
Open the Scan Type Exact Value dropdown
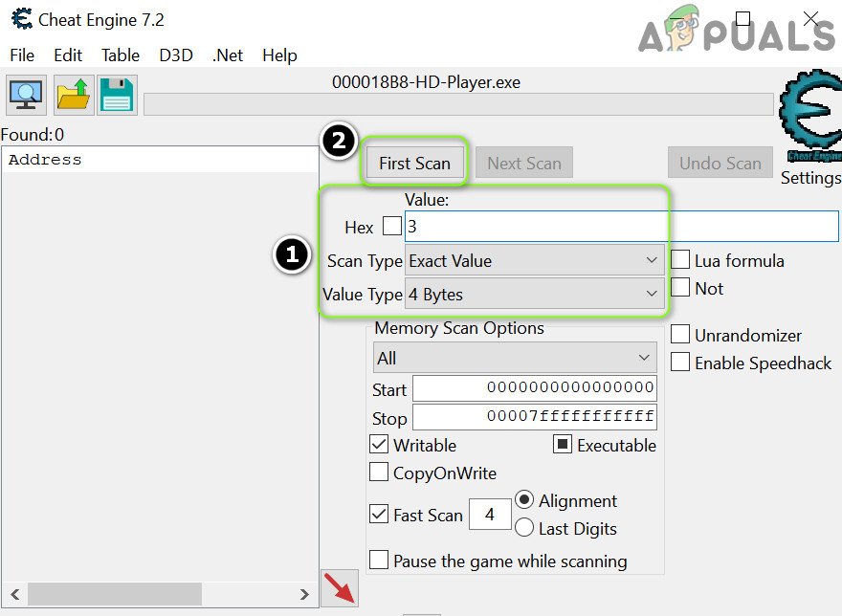tap(534, 260)
